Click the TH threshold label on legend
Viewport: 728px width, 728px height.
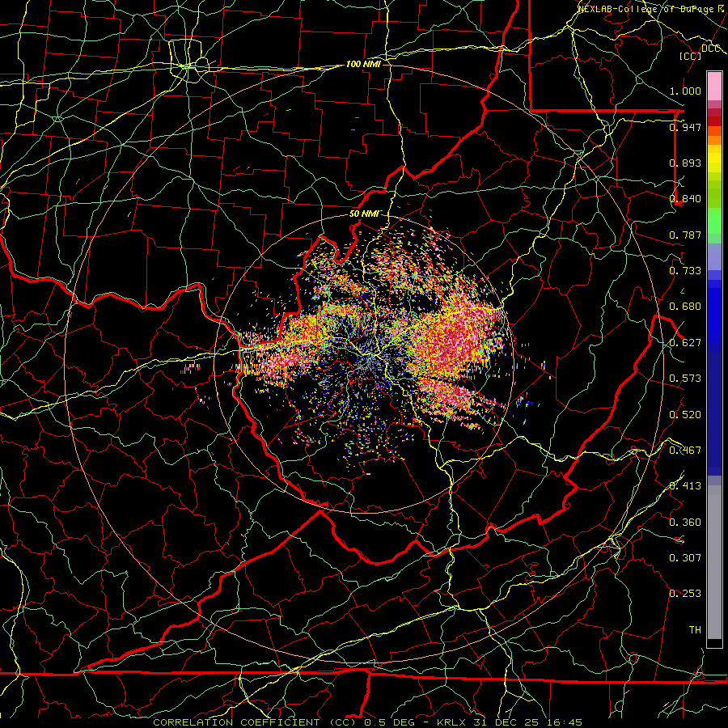[695, 630]
